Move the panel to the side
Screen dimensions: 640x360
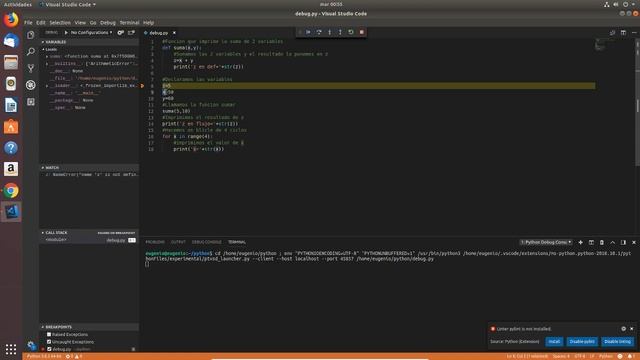[623, 242]
